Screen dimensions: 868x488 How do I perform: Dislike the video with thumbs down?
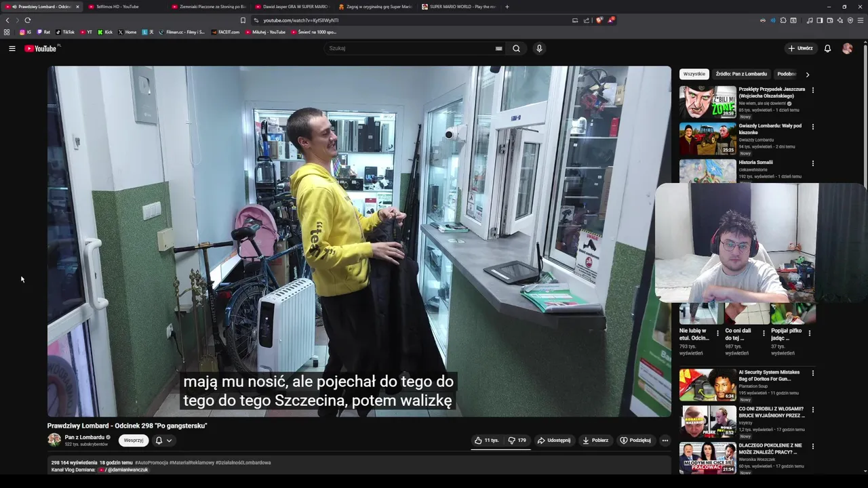point(517,441)
